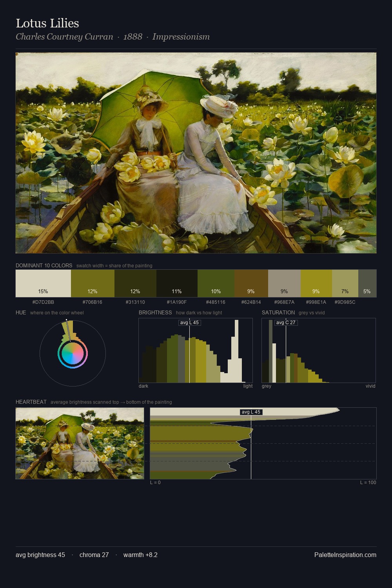Select the 11% near-black swatch
Image resolution: width=392 pixels, height=588 pixels.
177,283
